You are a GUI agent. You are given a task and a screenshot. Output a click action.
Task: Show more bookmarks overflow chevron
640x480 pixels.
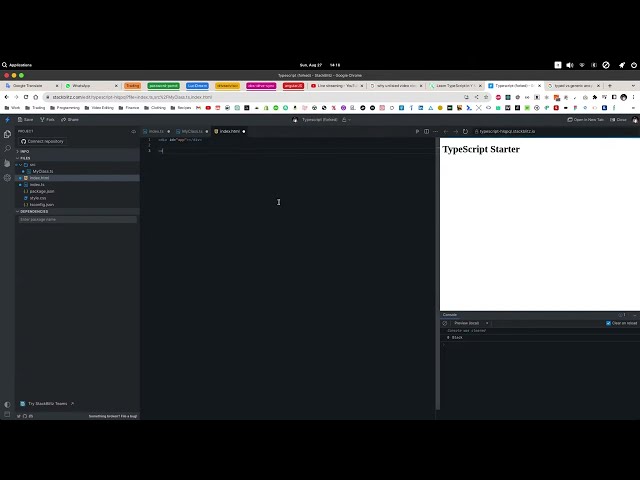[x=633, y=108]
